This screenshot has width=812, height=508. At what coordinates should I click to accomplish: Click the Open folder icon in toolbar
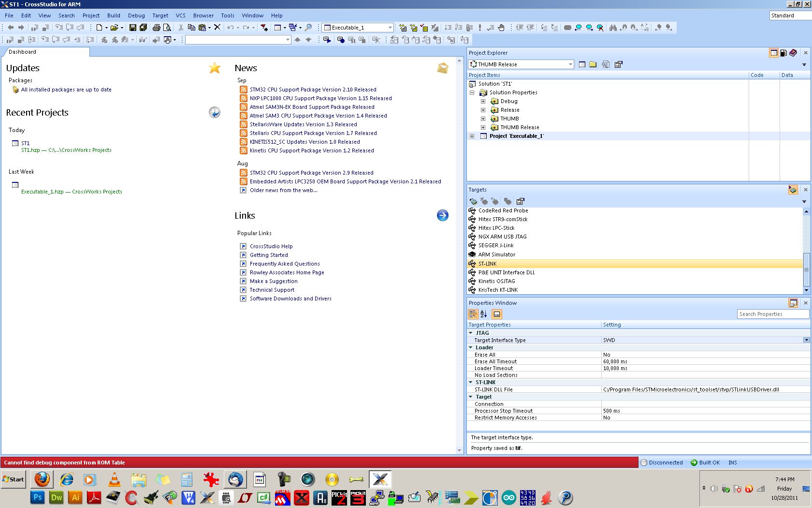pyautogui.click(x=114, y=28)
